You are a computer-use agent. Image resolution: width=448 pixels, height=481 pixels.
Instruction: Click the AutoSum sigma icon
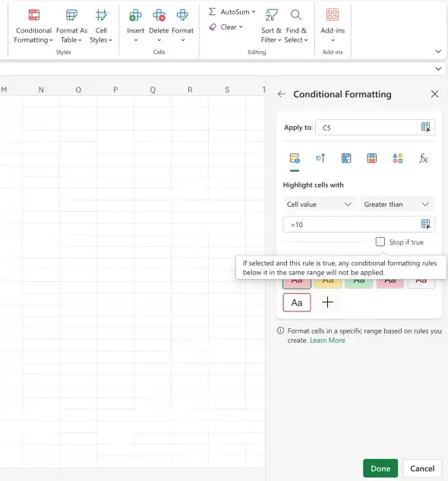(x=212, y=11)
